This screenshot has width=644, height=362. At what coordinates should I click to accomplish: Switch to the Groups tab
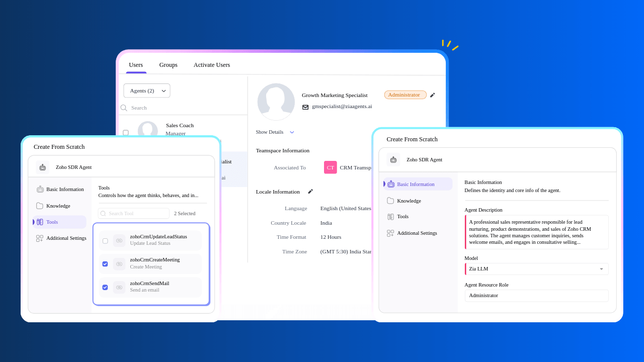[168, 65]
